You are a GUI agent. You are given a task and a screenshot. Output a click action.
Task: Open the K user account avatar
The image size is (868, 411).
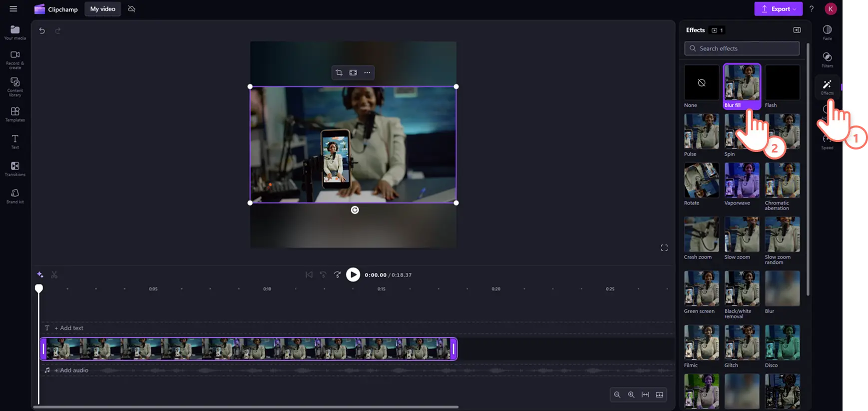pos(831,9)
